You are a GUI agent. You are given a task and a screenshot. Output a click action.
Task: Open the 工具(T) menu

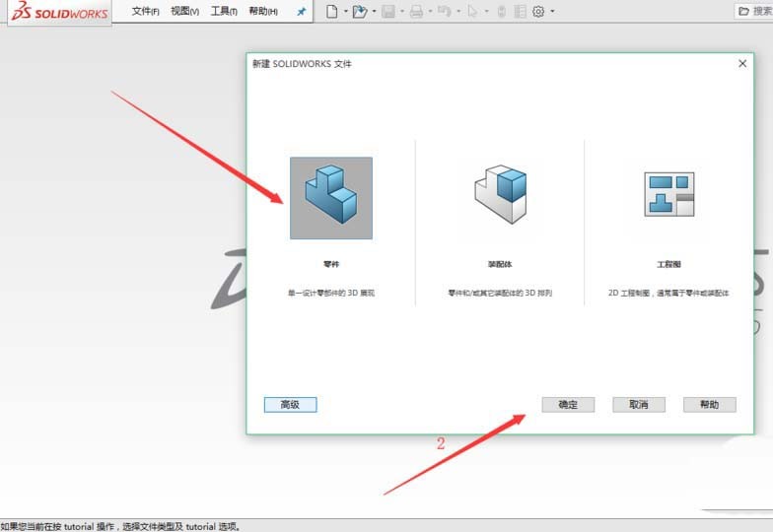pyautogui.click(x=224, y=11)
